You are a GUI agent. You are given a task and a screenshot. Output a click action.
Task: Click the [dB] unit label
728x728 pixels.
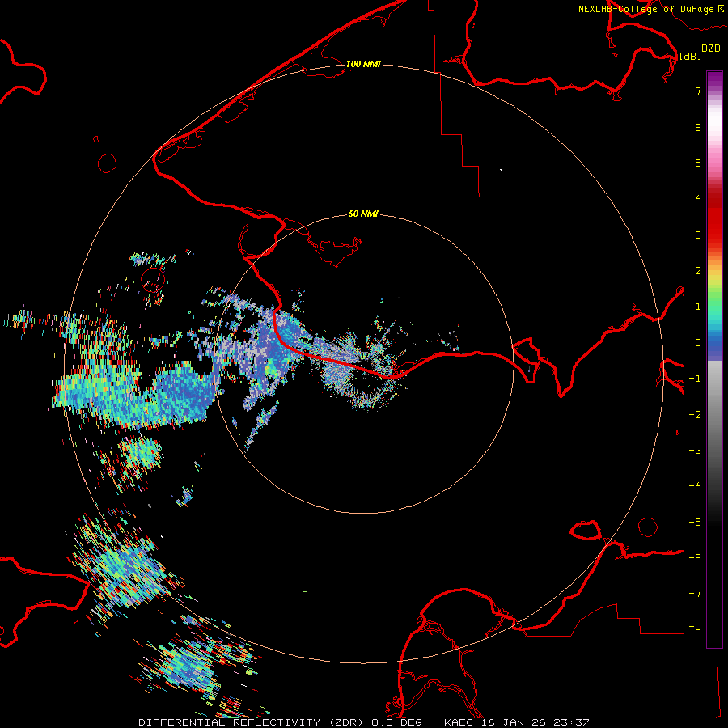(690, 56)
